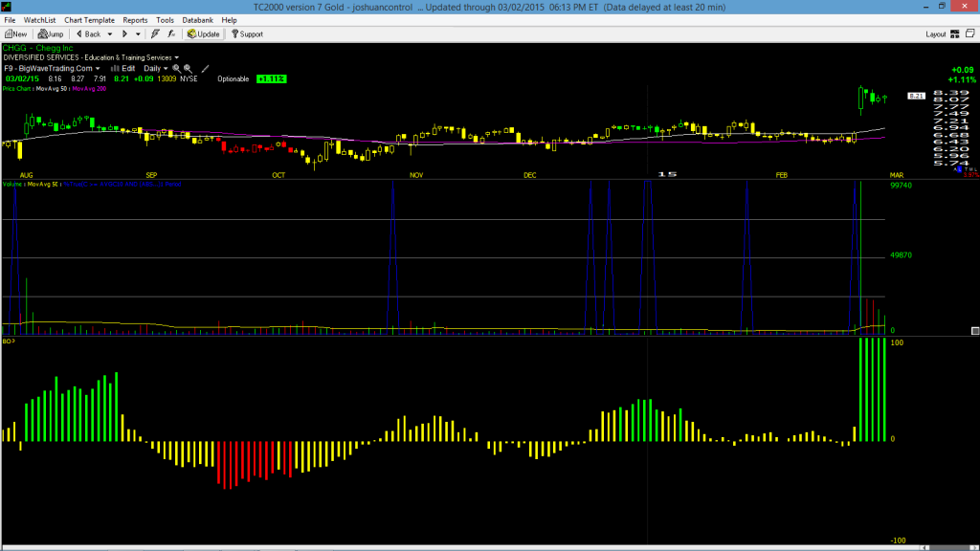The height and width of the screenshot is (551, 980).
Task: Click the New toolbar button
Action: (15, 34)
